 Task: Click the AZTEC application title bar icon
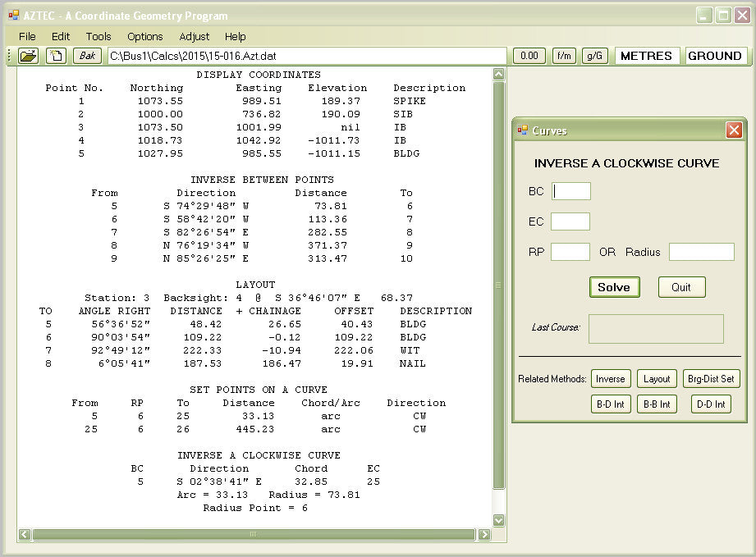point(13,15)
